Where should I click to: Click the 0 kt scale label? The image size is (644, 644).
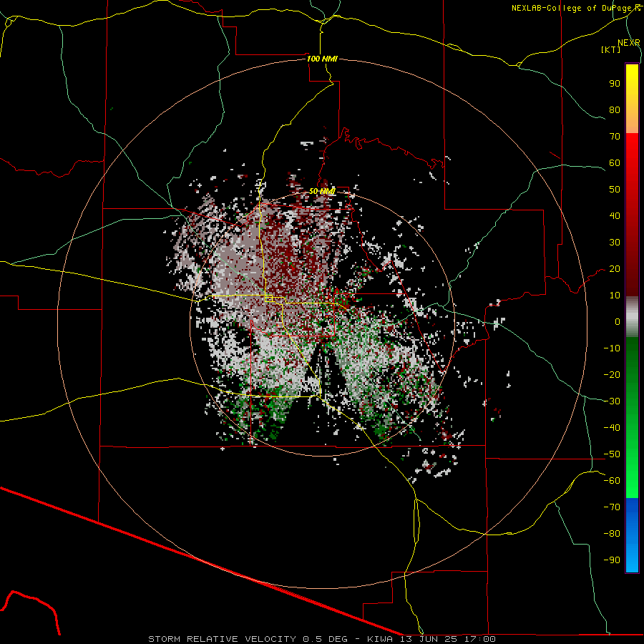(x=618, y=321)
